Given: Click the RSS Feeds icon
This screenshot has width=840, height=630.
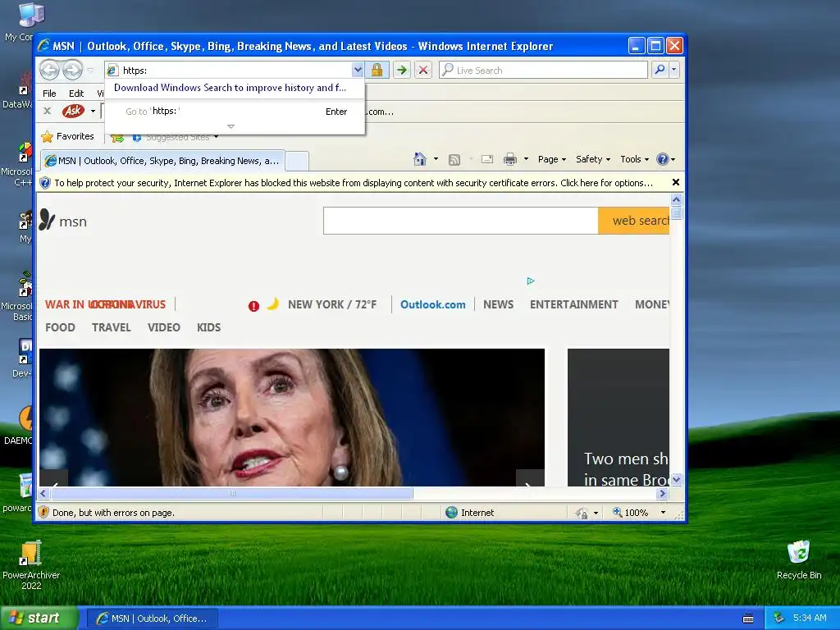Looking at the screenshot, I should point(454,159).
